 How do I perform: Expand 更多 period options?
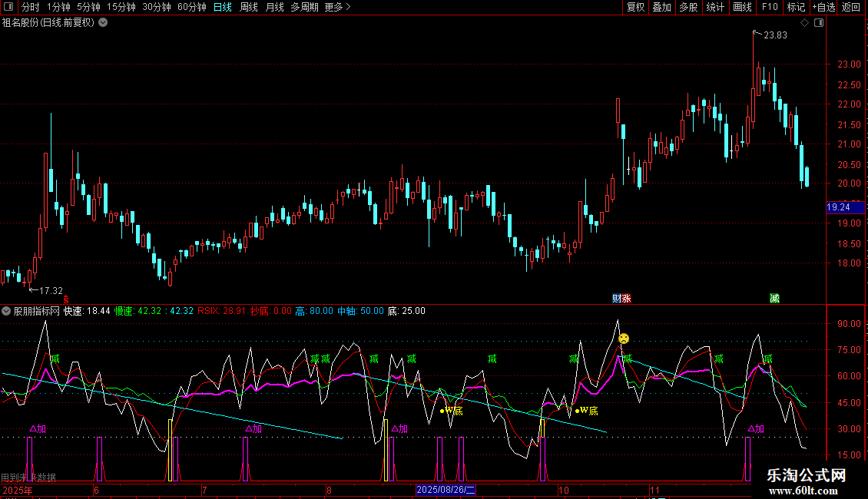point(337,7)
